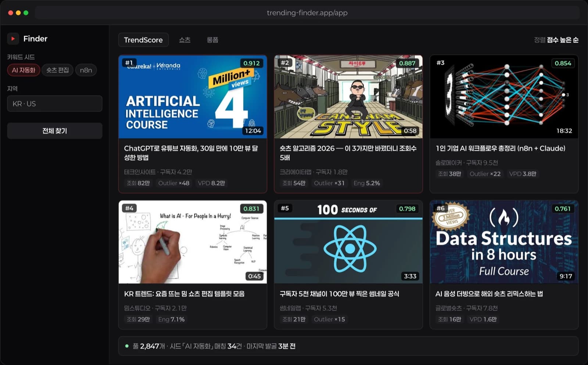
Task: Open title 구독자 5천 채널이 100만 뷰
Action: [x=339, y=294]
